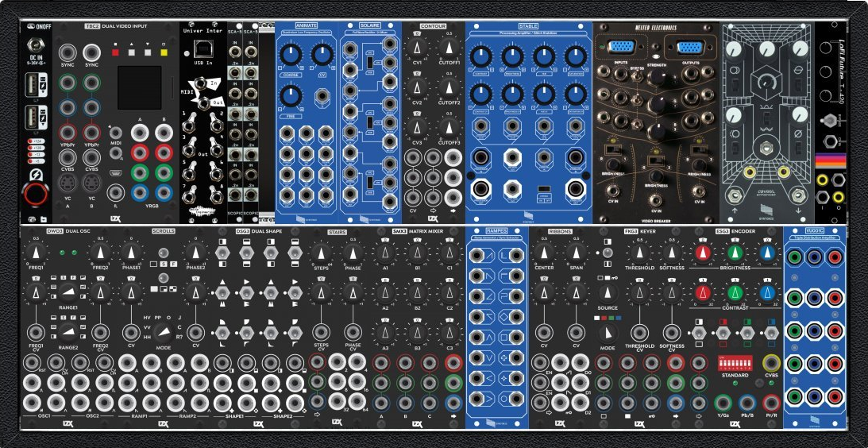The image size is (868, 448).
Task: Click the center CV IN jack on Video Breaker
Action: (657, 201)
